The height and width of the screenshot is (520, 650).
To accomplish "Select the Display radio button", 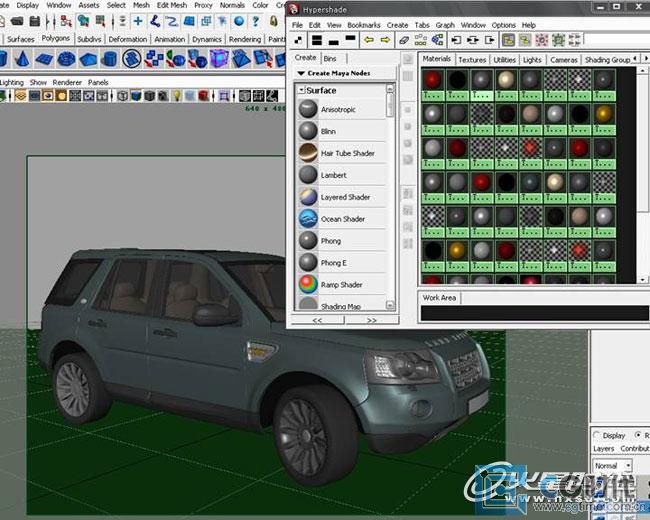I will pos(597,435).
